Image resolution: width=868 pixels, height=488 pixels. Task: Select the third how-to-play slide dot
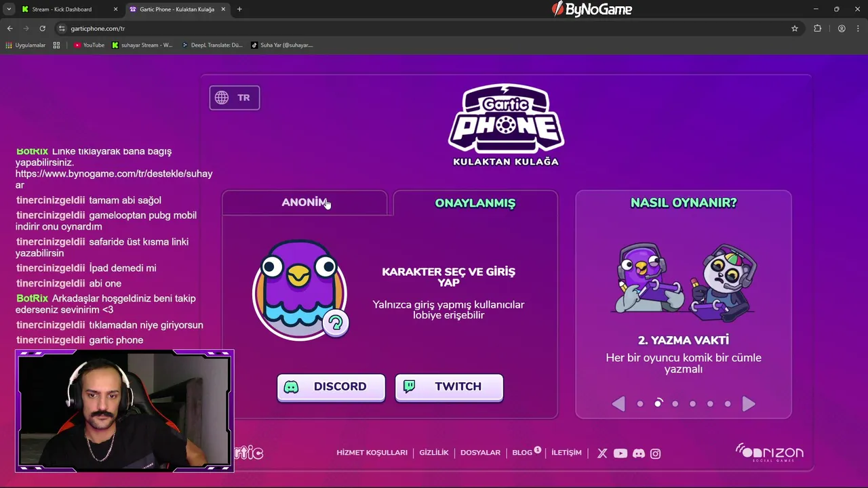click(675, 404)
